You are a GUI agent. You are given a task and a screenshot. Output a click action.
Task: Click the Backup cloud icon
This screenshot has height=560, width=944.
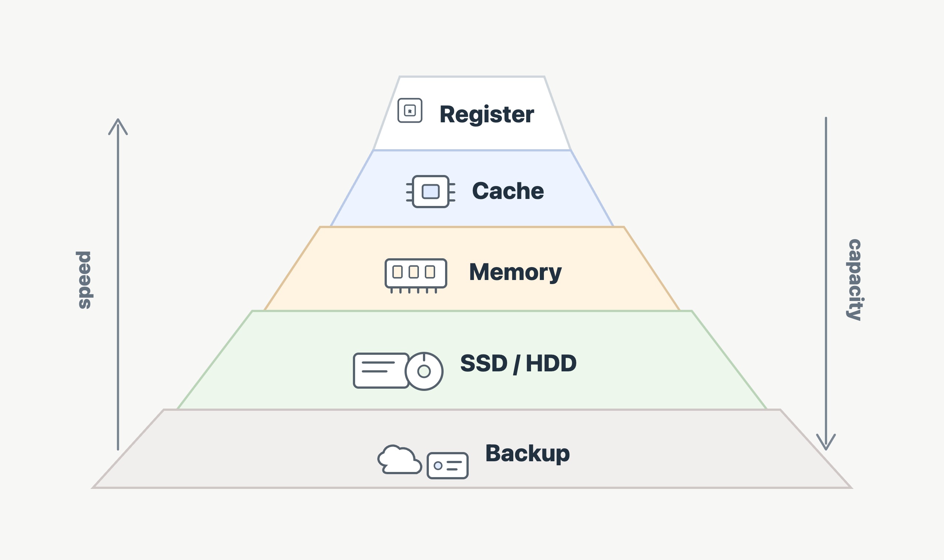coord(399,460)
